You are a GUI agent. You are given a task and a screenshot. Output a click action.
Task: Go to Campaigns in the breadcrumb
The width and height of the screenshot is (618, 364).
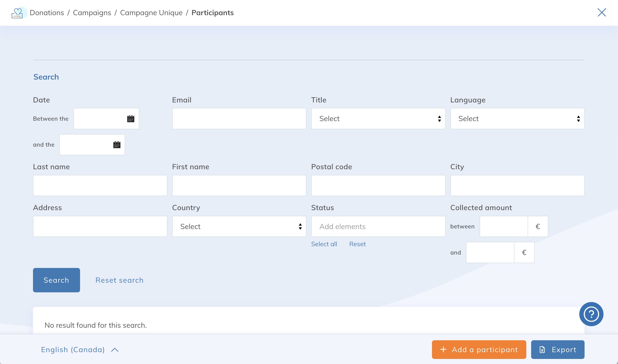(x=92, y=13)
